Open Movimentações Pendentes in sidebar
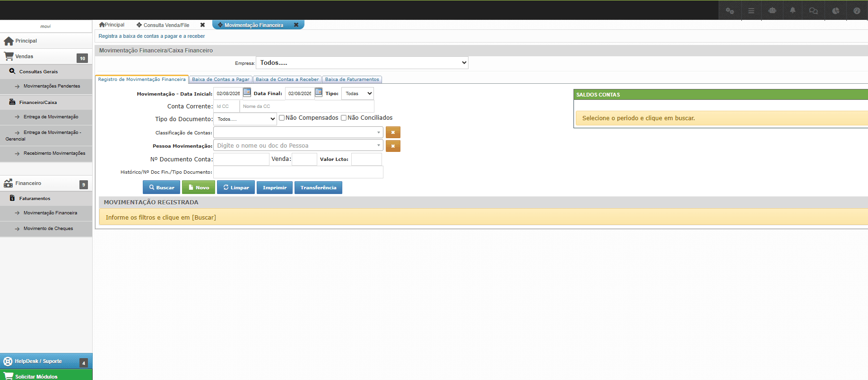 click(x=46, y=86)
